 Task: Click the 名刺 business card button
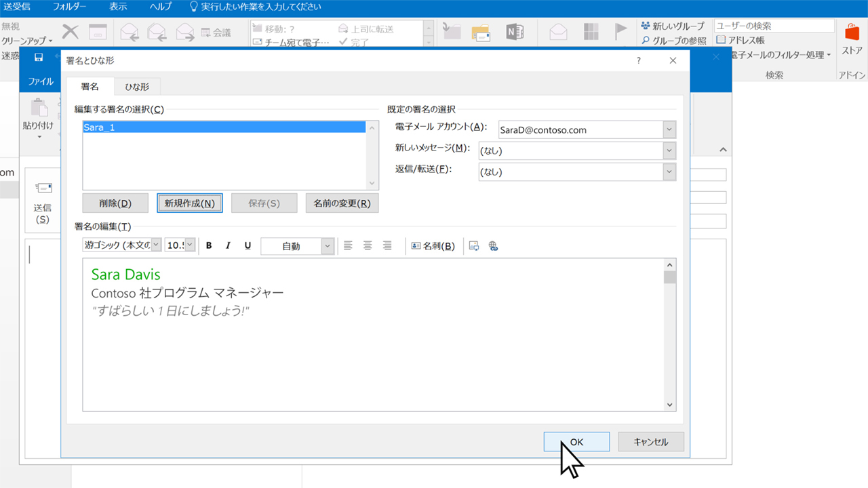point(433,246)
